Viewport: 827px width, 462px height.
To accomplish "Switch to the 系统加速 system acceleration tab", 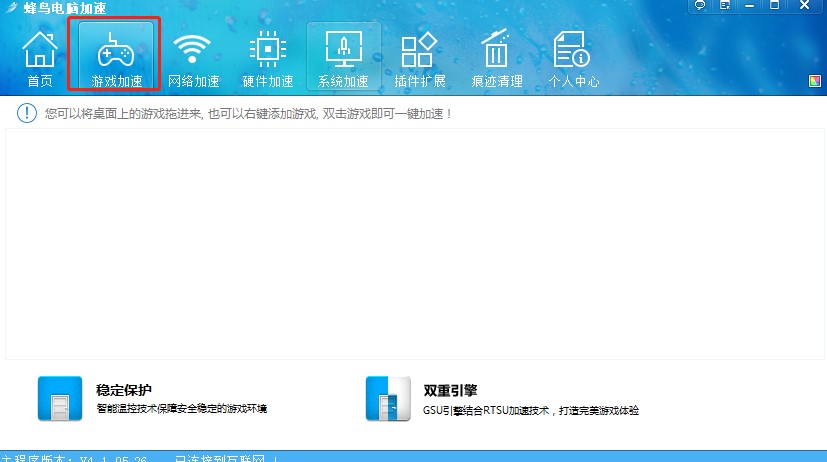I will (343, 56).
